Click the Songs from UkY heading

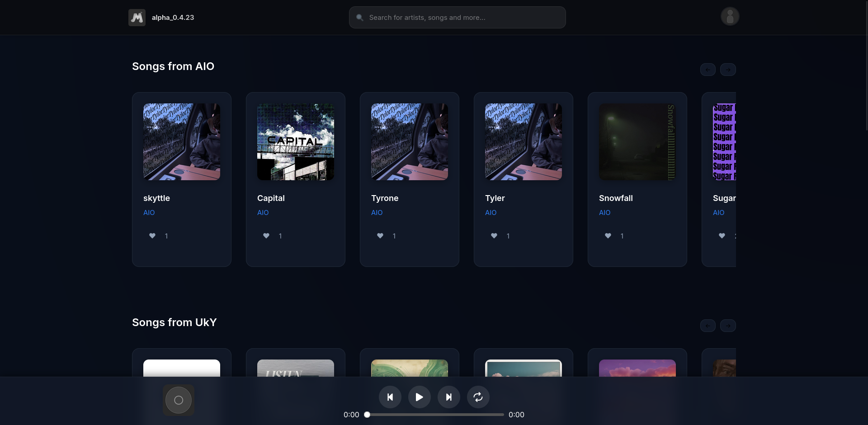(x=175, y=322)
